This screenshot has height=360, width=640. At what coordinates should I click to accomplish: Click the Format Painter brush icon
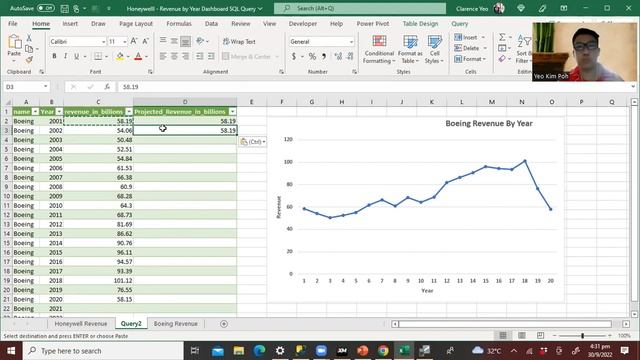[29, 60]
